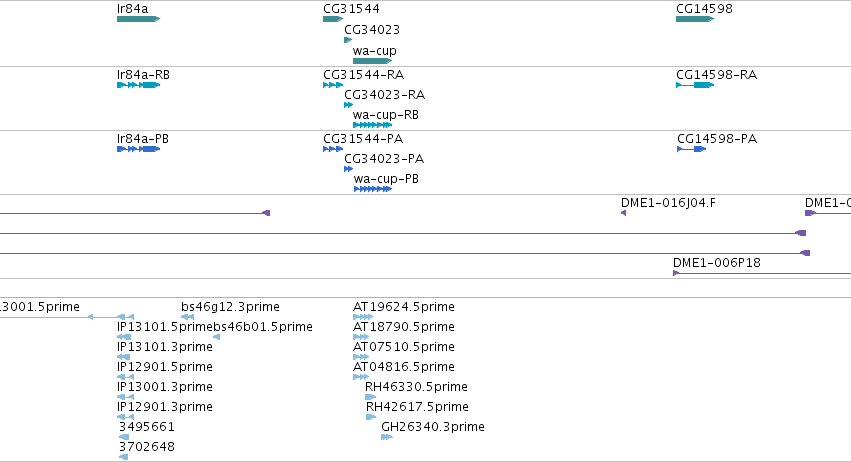Select the CG34023-RA transcript label
This screenshot has width=851, height=462.
[x=384, y=95]
